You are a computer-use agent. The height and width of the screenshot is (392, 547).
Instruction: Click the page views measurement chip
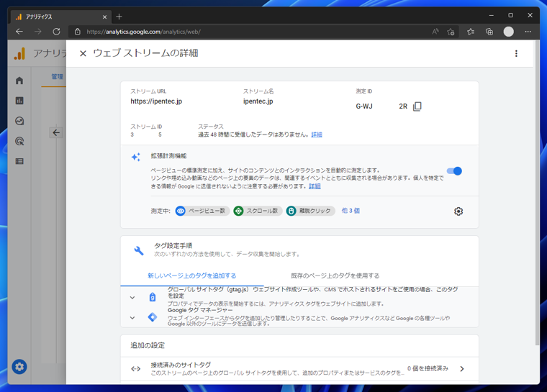point(202,211)
